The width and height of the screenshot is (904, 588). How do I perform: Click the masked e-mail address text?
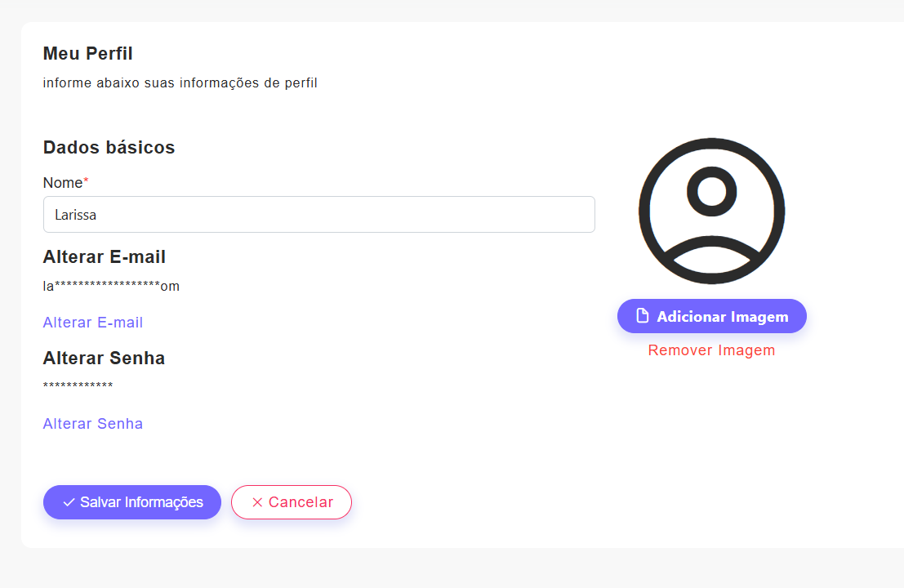tap(111, 287)
